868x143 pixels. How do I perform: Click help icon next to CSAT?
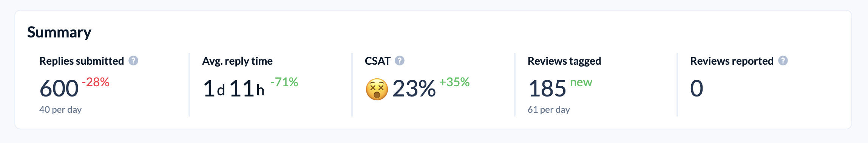pyautogui.click(x=400, y=61)
